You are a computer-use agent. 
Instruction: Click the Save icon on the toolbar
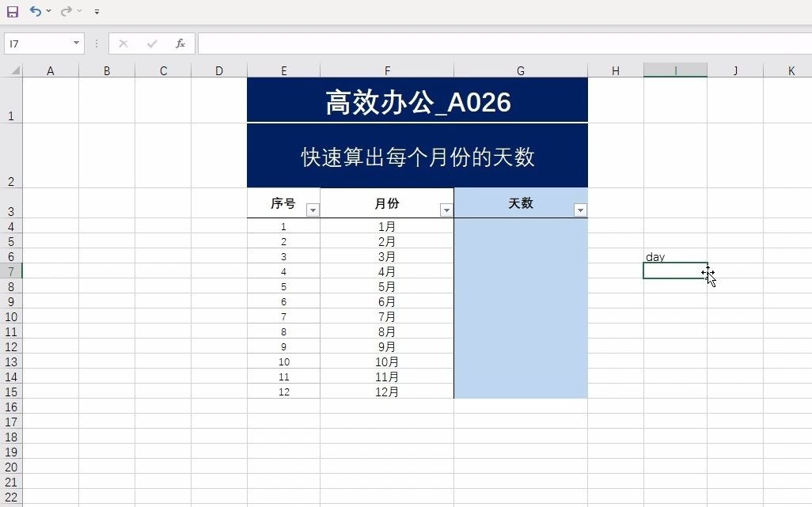click(x=12, y=11)
